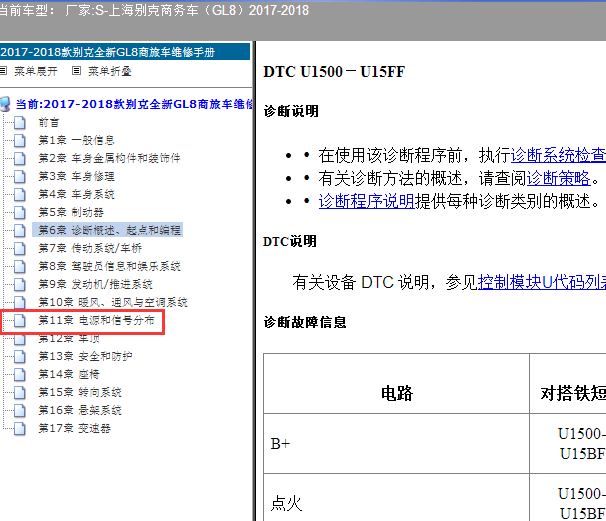Screen dimensions: 606x521
Task: Click page icon beside 第1章
Action: click(20, 140)
